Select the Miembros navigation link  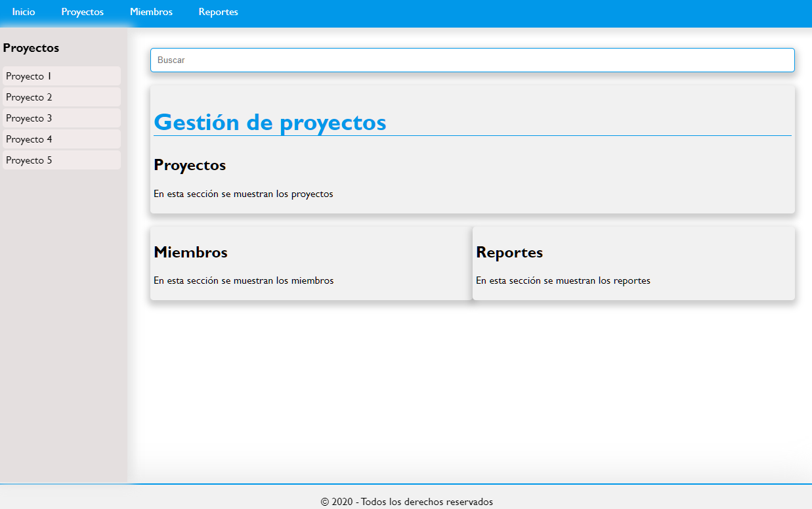pyautogui.click(x=151, y=12)
